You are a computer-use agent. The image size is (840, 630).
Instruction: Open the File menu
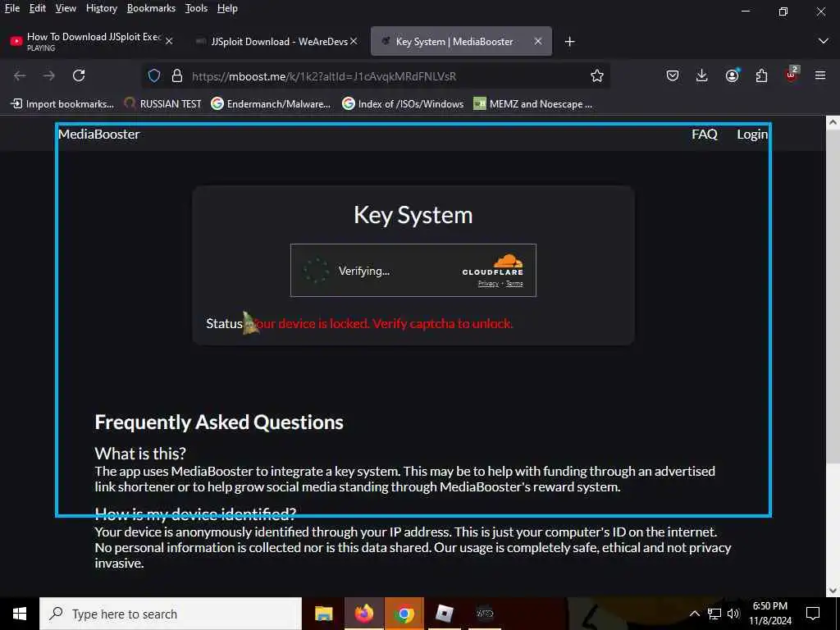point(12,8)
